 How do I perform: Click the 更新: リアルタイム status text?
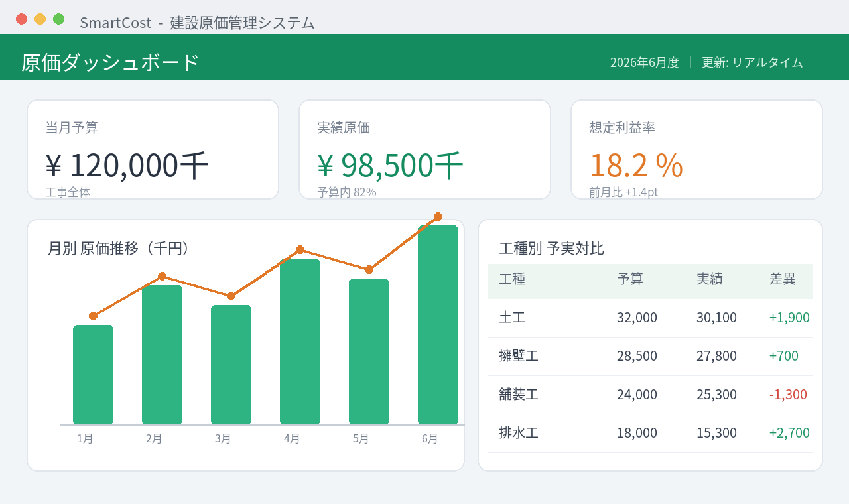click(752, 62)
